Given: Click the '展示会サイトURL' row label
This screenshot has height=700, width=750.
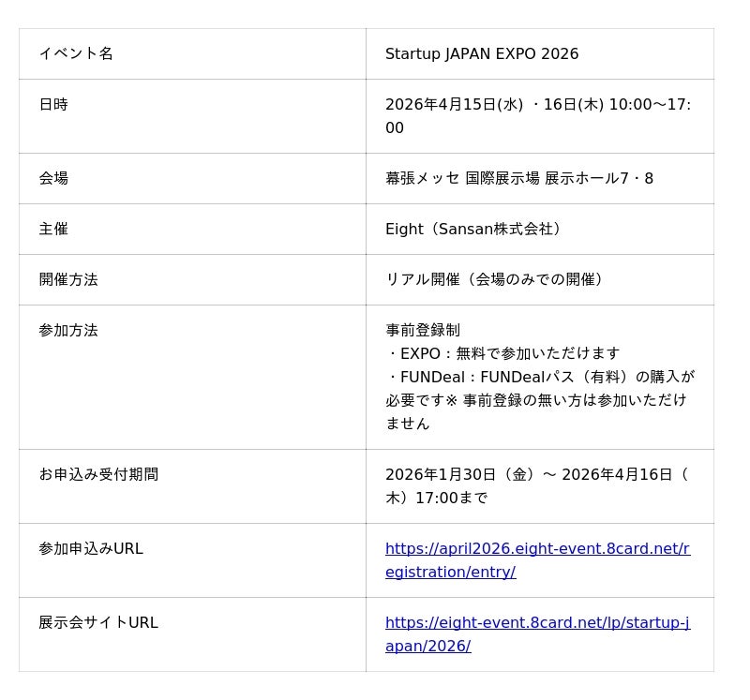Looking at the screenshot, I should click(x=98, y=622).
